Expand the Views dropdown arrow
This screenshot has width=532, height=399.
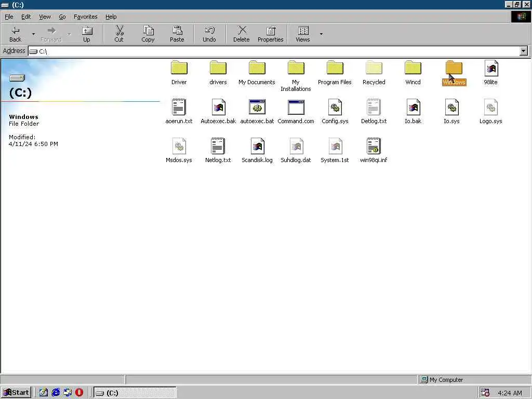(x=321, y=34)
